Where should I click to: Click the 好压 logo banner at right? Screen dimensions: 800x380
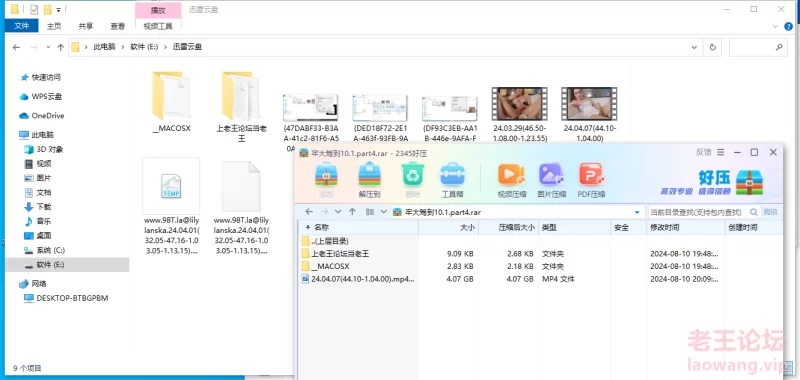(x=712, y=183)
